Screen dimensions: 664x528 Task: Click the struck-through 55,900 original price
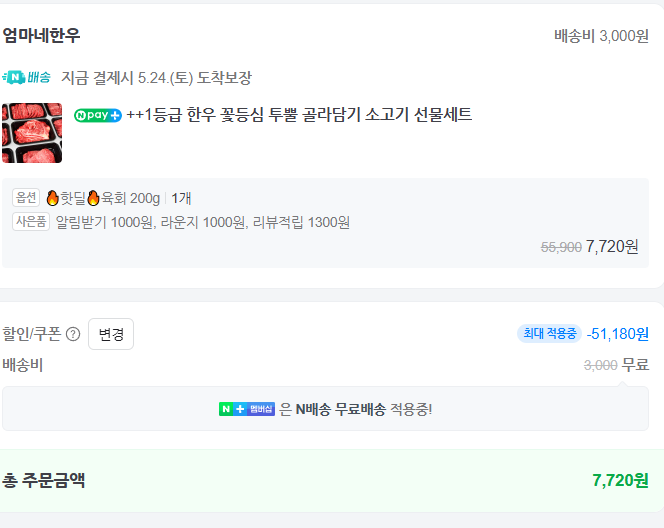(561, 247)
